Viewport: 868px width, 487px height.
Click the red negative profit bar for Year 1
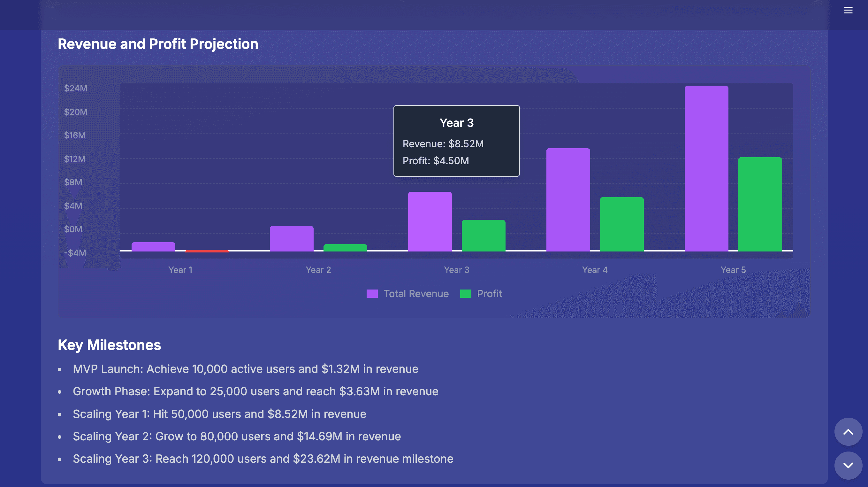tap(207, 251)
